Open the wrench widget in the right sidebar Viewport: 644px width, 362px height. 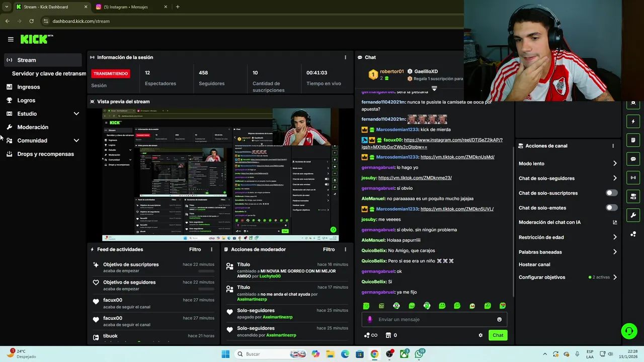tap(633, 215)
